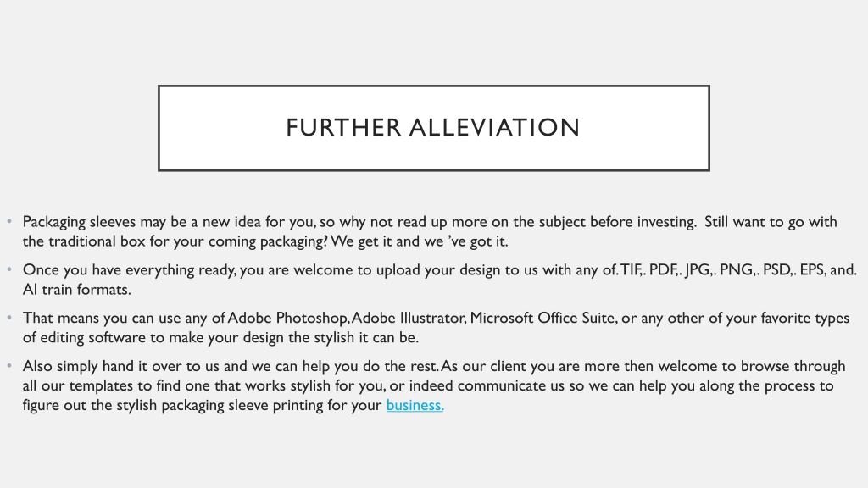
Task: Select the white title box border
Action: pyautogui.click(x=434, y=86)
